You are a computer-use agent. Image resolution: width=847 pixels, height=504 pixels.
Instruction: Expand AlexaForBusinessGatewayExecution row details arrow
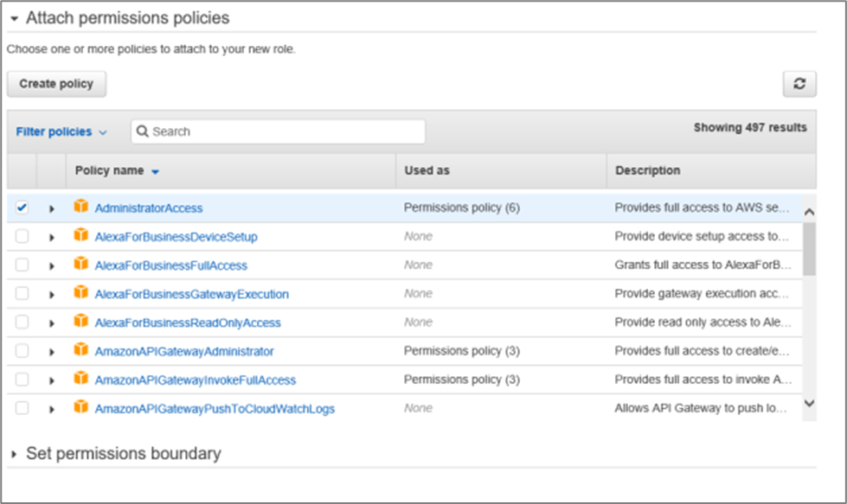click(x=52, y=295)
